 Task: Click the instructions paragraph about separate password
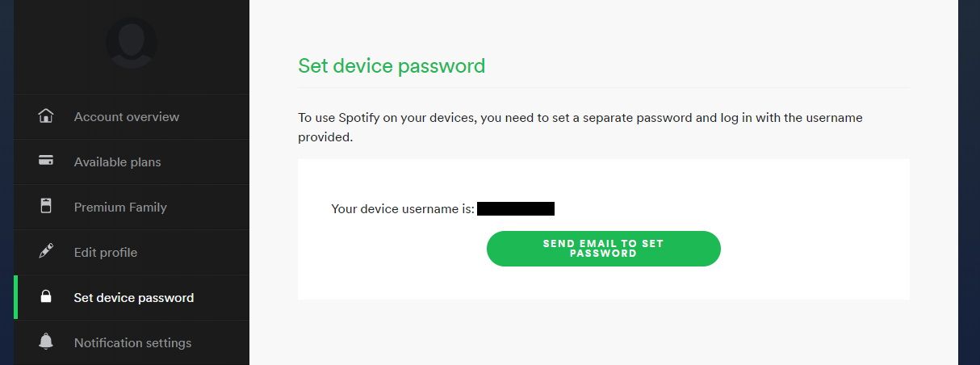point(580,128)
